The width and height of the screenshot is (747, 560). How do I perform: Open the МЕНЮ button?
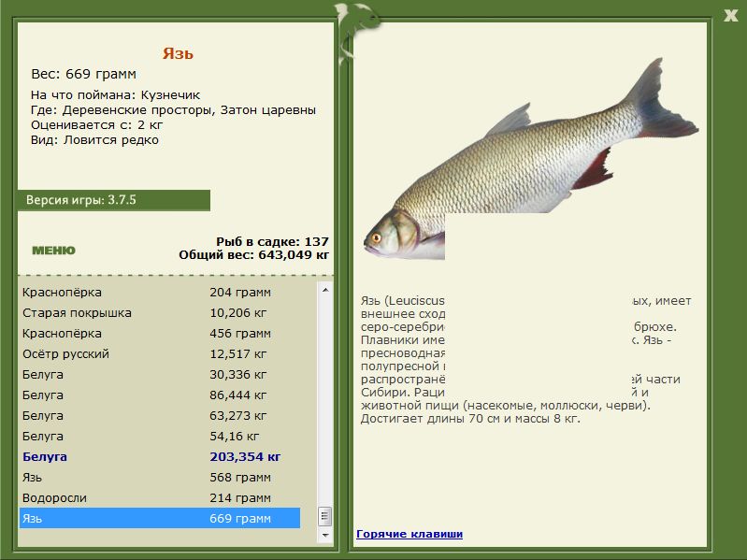point(54,251)
